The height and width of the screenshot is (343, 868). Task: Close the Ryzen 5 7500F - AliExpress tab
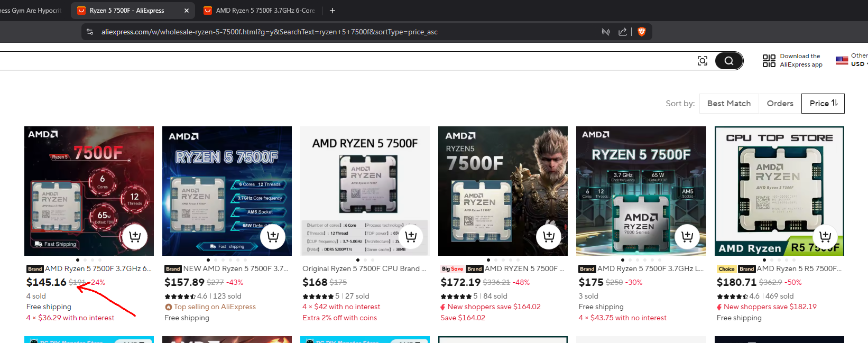[x=187, y=11]
